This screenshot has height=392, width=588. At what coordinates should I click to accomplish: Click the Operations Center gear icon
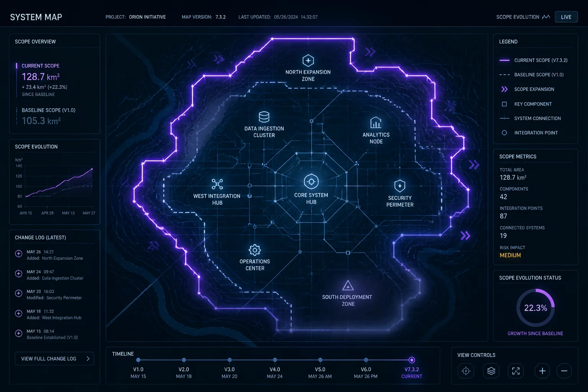(x=255, y=250)
